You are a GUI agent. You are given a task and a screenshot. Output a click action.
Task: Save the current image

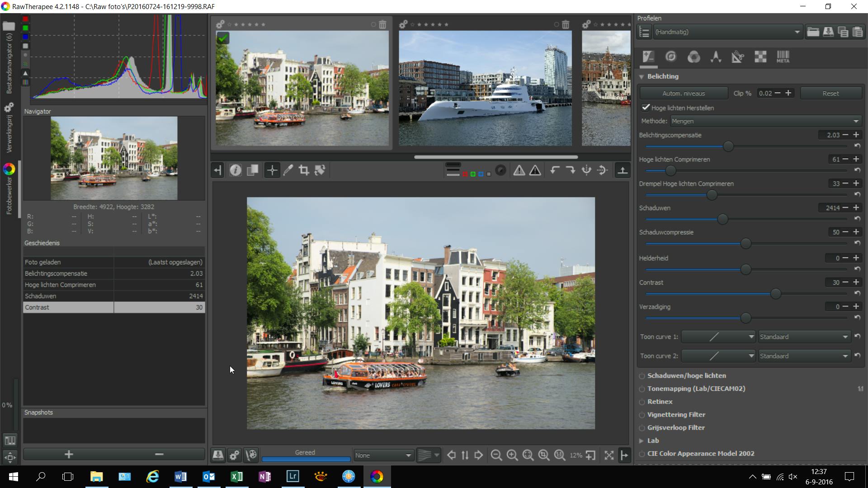[218, 455]
